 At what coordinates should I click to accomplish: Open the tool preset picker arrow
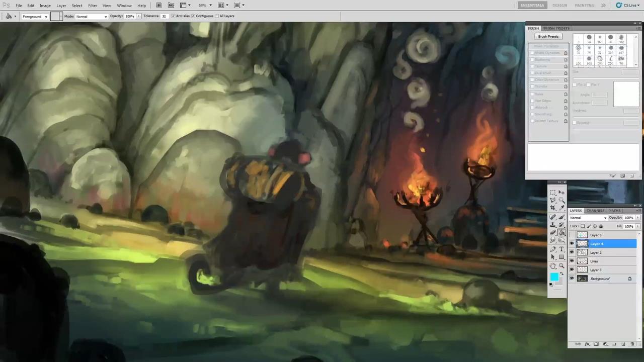click(x=15, y=16)
